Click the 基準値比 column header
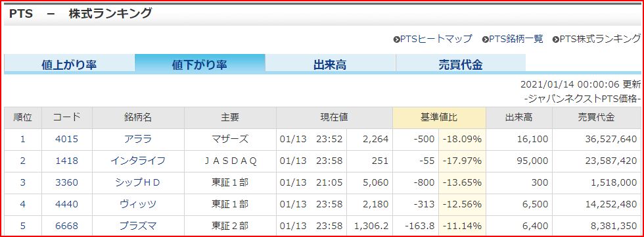The image size is (644, 237). [x=439, y=118]
